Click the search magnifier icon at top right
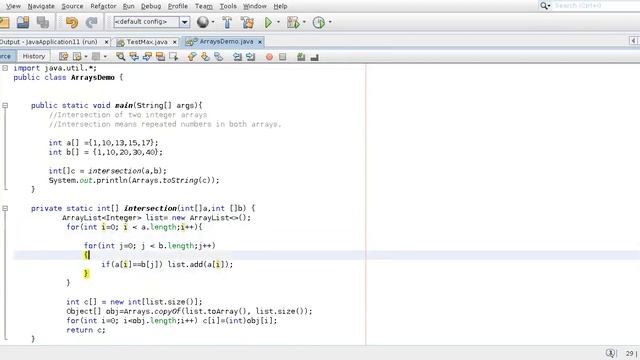This screenshot has width=640, height=360. tap(544, 6)
